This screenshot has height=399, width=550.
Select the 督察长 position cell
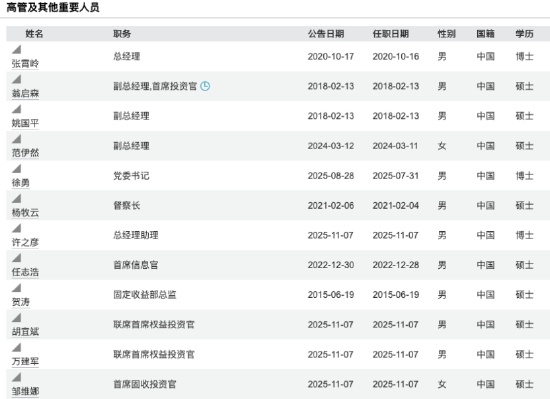click(127, 205)
